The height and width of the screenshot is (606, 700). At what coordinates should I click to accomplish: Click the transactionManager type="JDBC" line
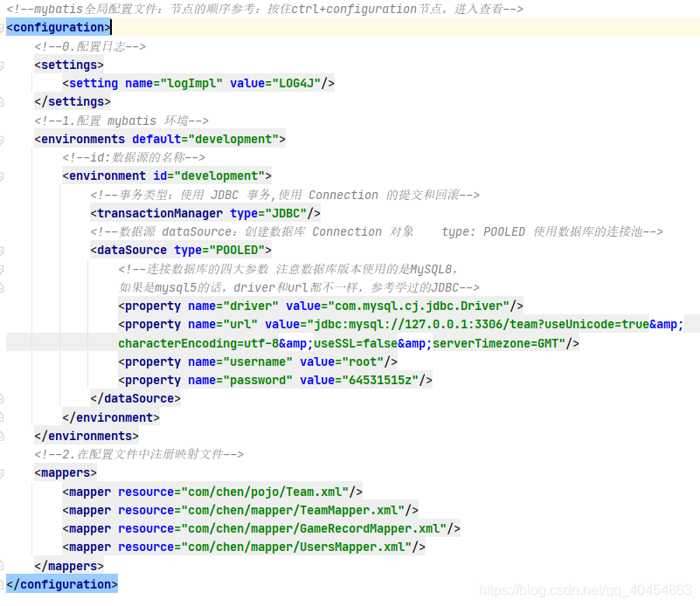coord(205,214)
